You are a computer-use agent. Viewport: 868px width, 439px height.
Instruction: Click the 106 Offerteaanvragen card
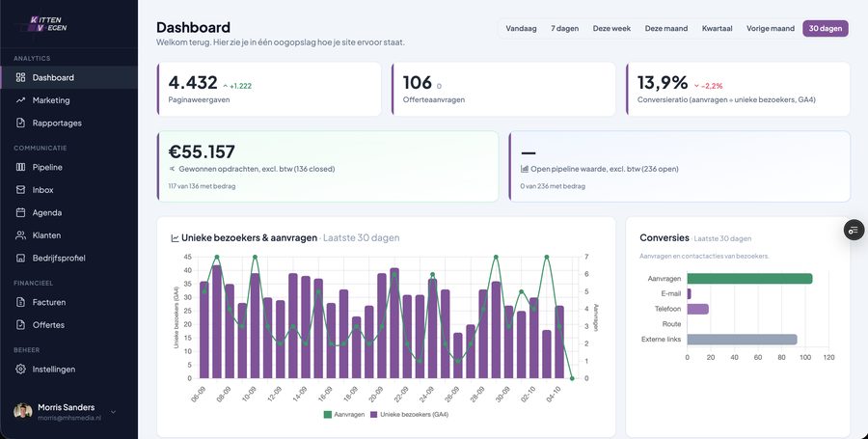pos(503,89)
